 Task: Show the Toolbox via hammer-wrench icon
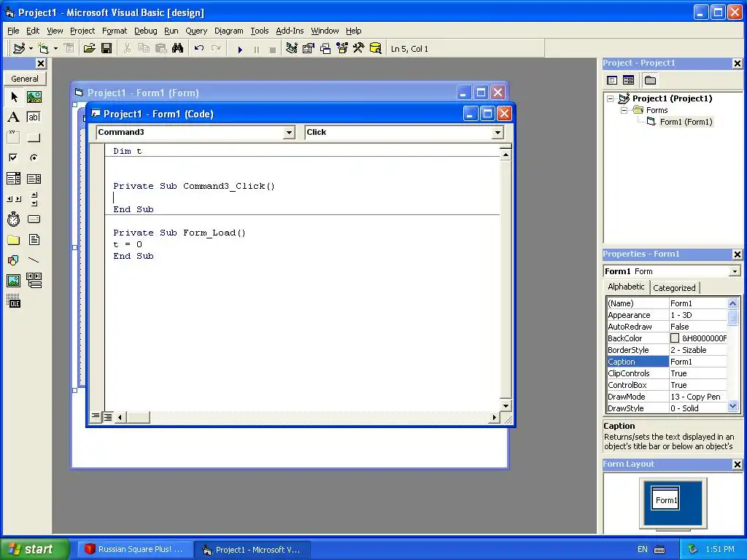pos(359,49)
